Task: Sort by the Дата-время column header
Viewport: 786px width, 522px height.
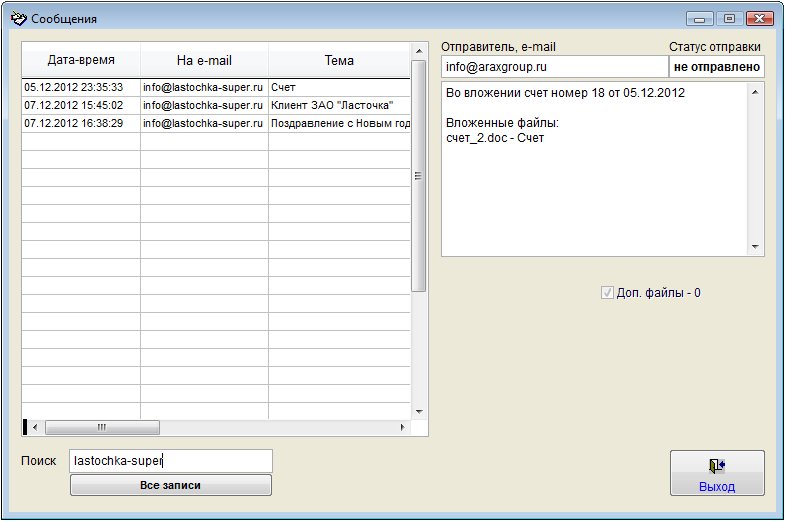Action: point(81,60)
